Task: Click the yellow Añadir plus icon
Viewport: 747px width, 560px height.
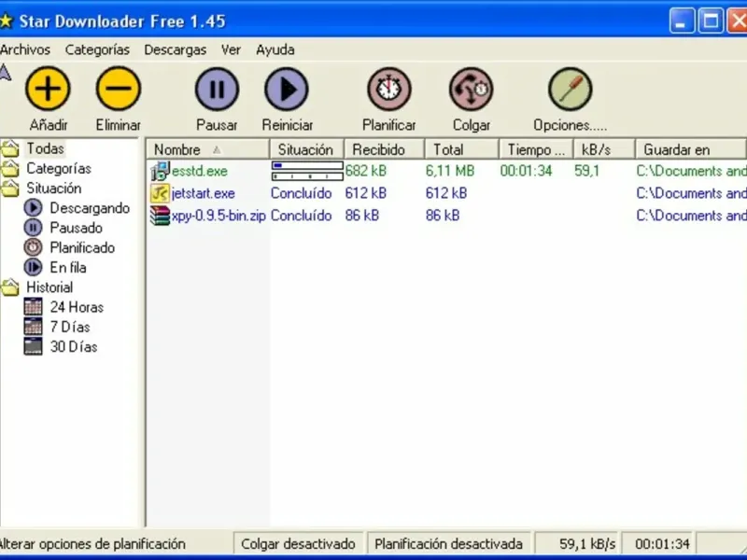Action: coord(48,89)
